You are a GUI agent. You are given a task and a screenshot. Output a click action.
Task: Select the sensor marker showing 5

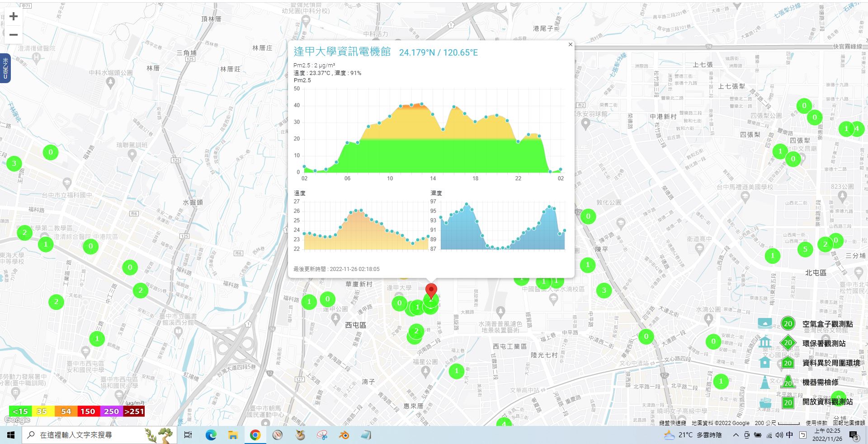coord(805,249)
